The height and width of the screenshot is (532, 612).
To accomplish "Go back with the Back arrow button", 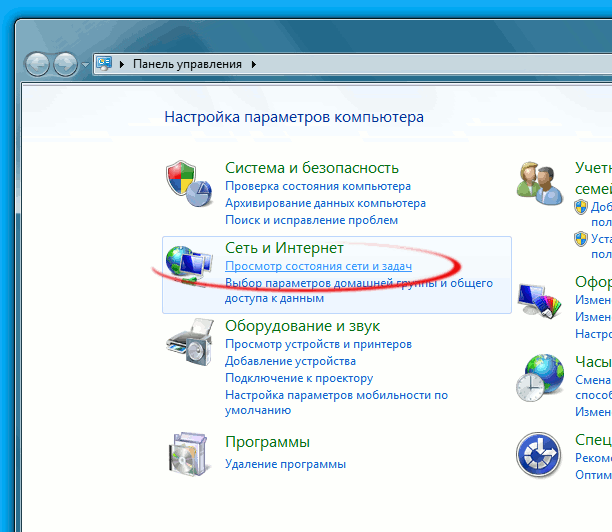I will coord(38,64).
